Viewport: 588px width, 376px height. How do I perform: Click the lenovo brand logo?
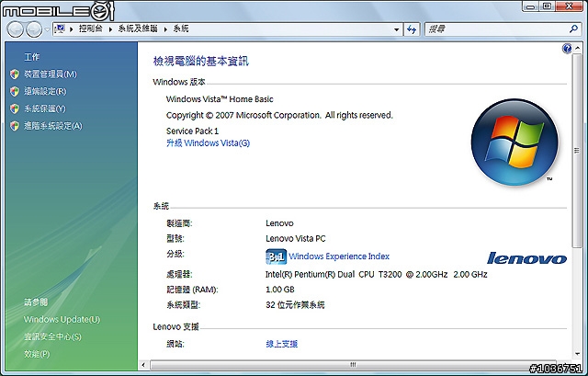pos(526,258)
